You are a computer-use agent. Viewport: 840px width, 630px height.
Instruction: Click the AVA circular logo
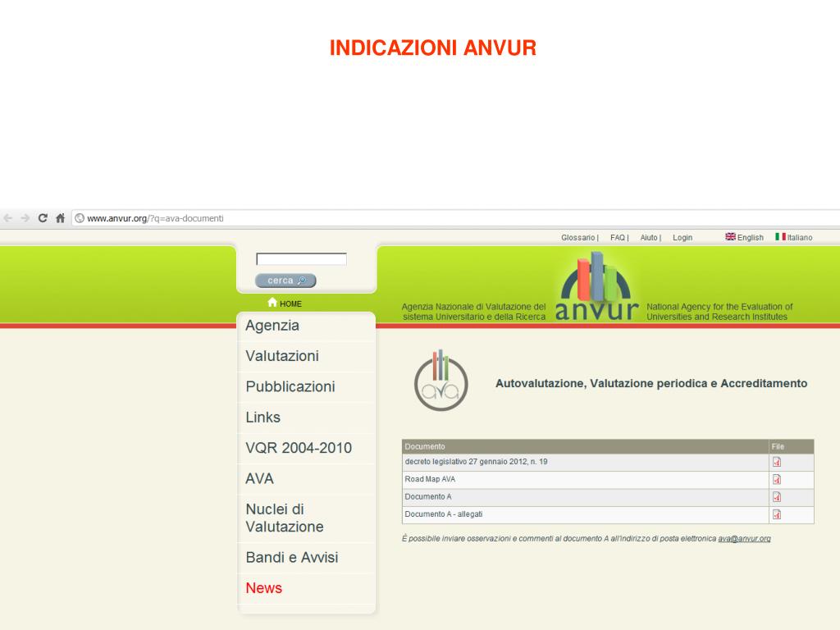441,381
